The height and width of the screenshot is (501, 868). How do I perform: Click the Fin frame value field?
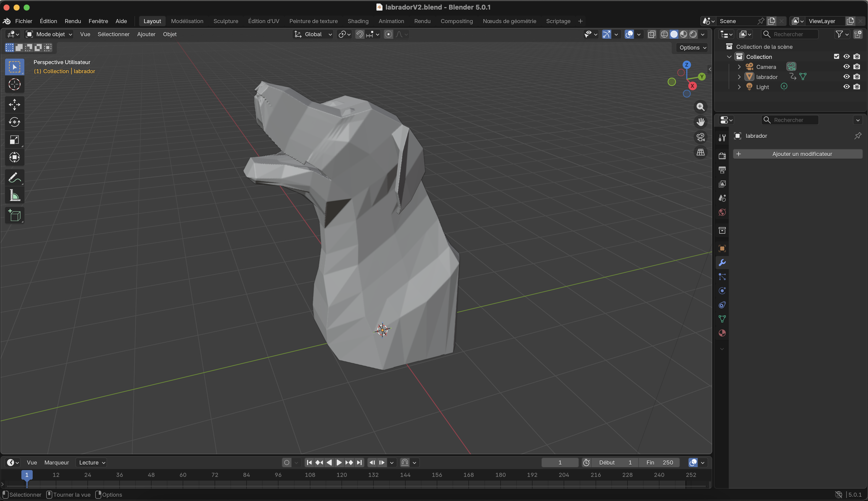pyautogui.click(x=659, y=463)
